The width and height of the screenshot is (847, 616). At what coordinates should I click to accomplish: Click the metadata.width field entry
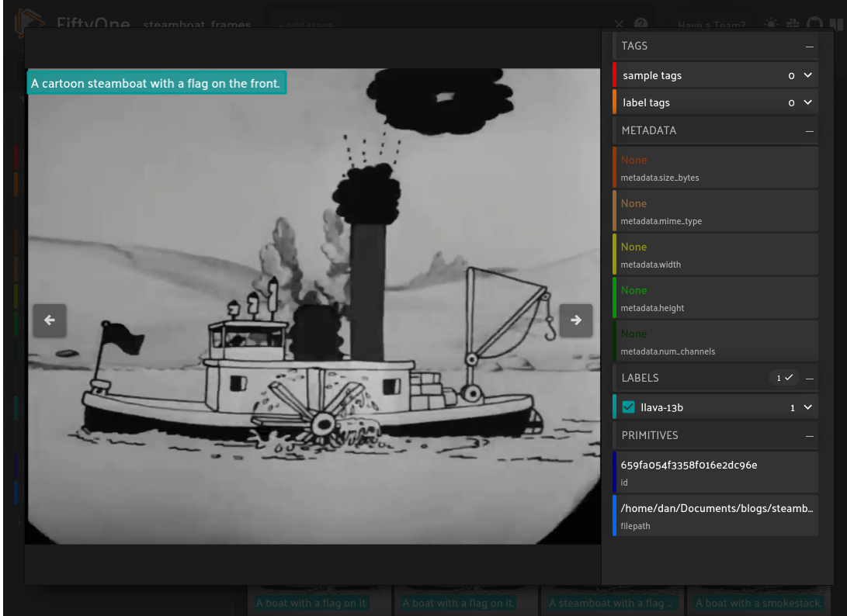(715, 254)
